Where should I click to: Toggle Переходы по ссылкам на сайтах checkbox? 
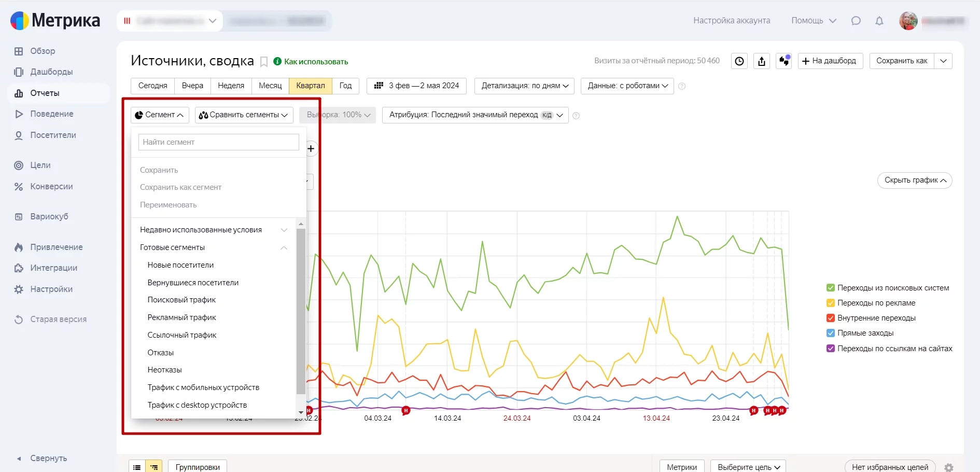tap(831, 349)
